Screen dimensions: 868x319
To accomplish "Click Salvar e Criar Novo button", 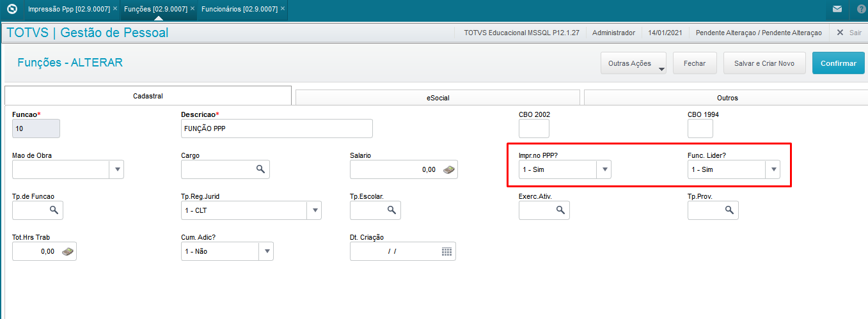I will [x=764, y=63].
